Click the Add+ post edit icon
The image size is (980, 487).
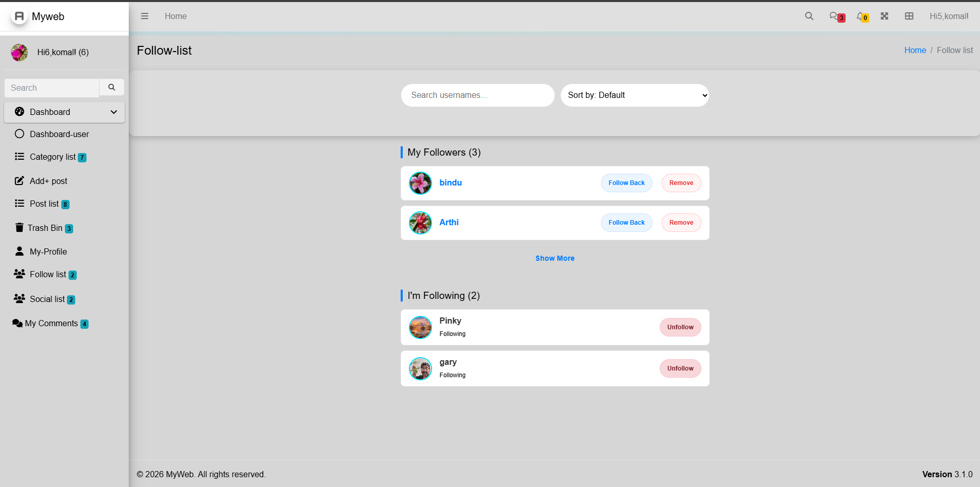[x=20, y=181]
